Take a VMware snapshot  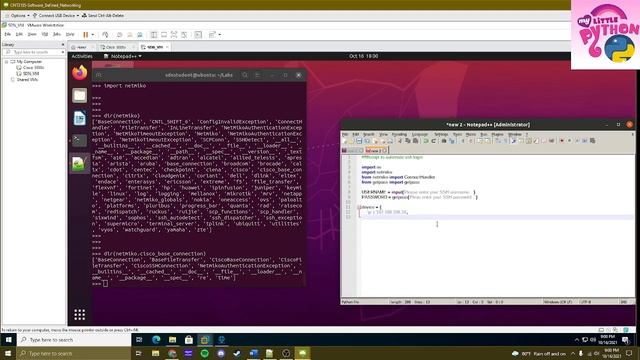pos(119,35)
